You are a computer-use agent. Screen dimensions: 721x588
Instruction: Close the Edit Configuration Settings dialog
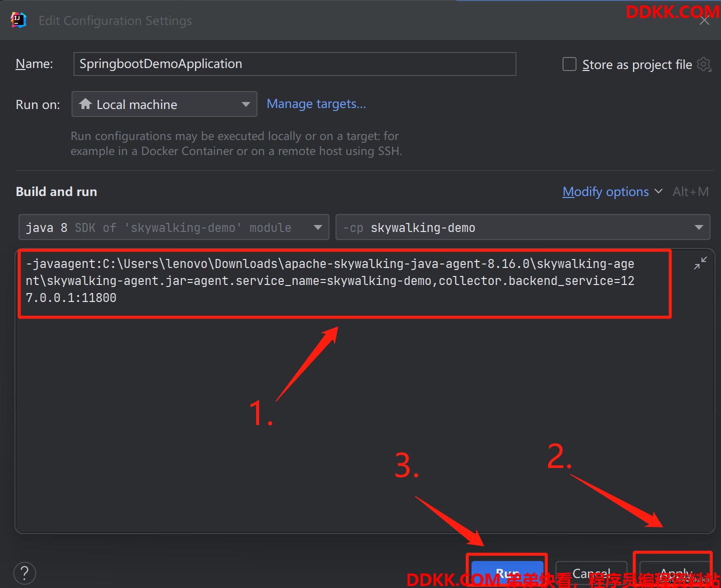(704, 20)
